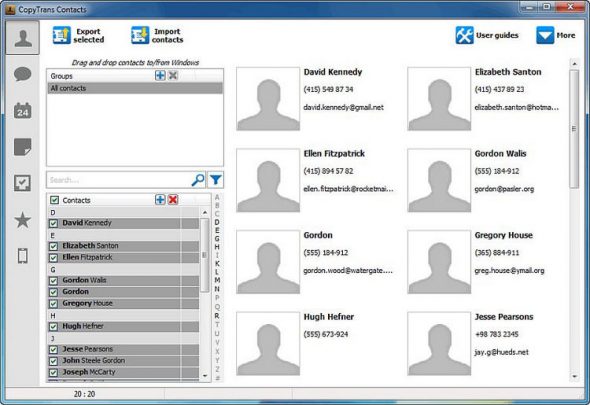Open the Calendar sidebar icon

(23, 111)
